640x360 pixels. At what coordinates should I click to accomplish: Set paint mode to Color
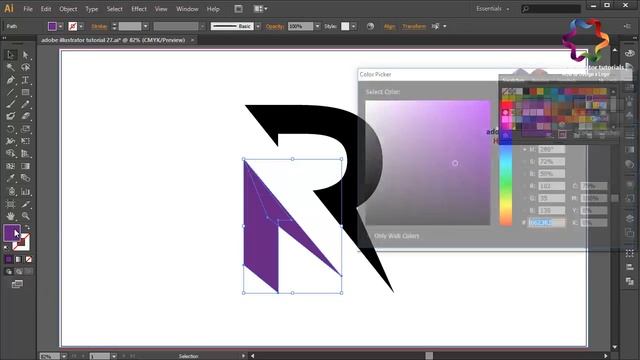coord(9,259)
